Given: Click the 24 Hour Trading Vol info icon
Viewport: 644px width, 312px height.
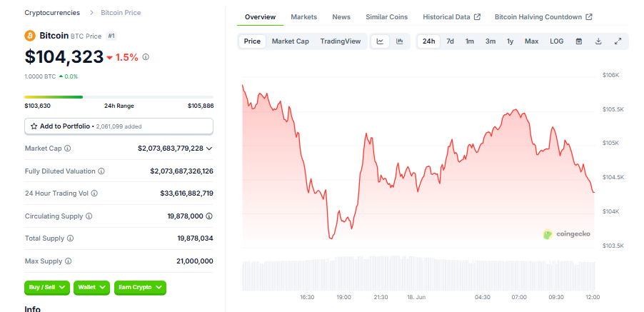Looking at the screenshot, I should pyautogui.click(x=94, y=193).
